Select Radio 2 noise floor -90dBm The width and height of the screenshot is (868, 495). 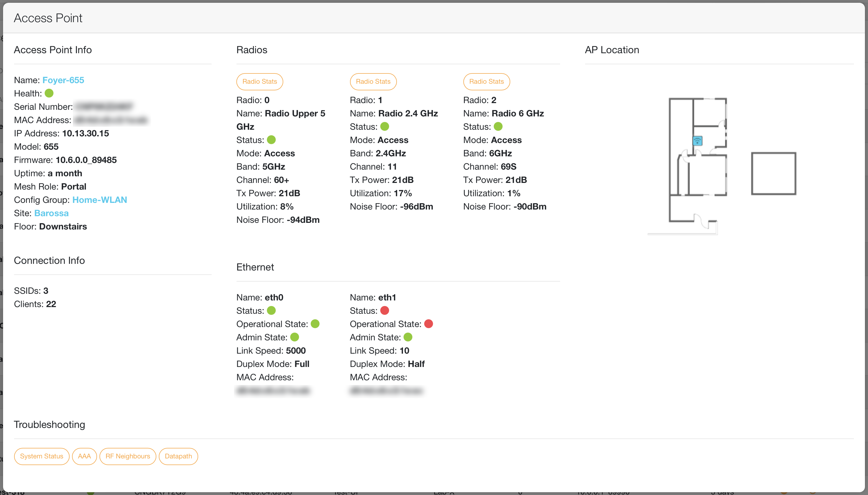coord(530,206)
